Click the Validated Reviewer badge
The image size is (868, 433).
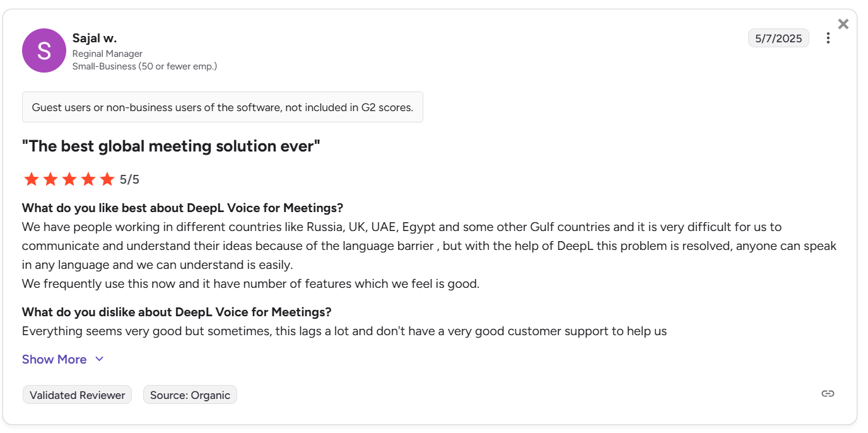(x=77, y=394)
